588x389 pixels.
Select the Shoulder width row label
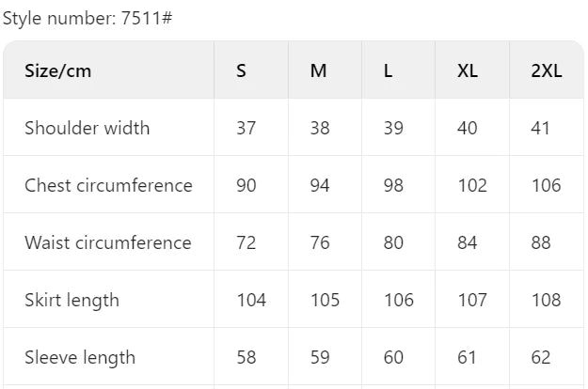pos(87,128)
